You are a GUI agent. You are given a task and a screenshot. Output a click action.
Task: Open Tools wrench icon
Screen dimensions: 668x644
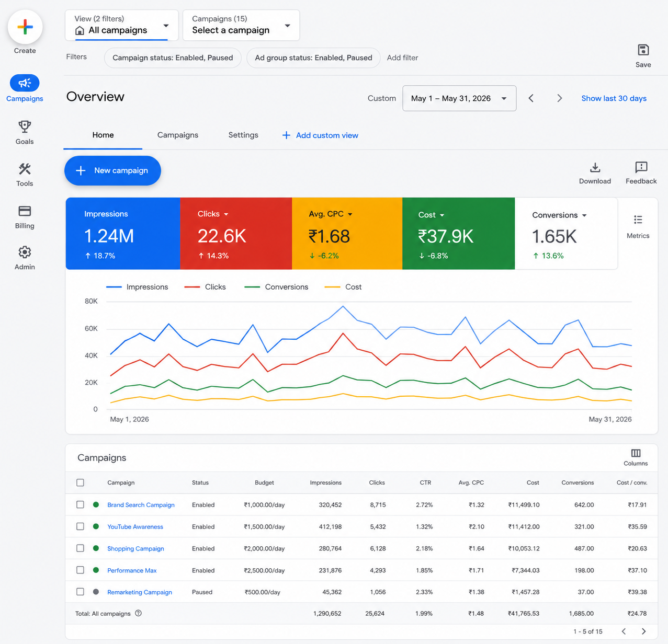click(x=25, y=169)
